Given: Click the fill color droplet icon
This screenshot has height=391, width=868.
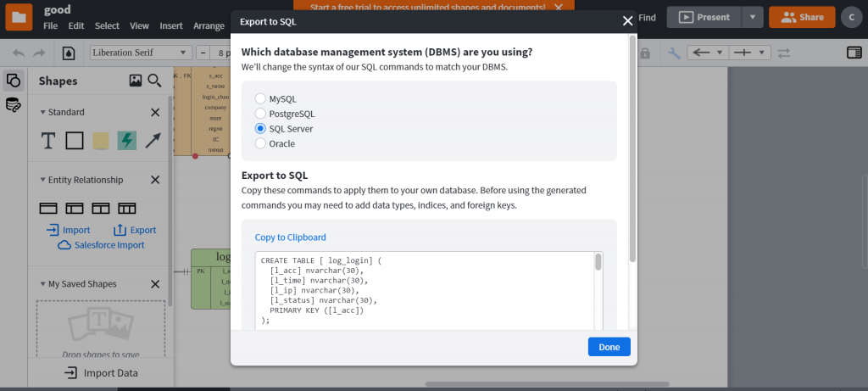Looking at the screenshot, I should (69, 53).
